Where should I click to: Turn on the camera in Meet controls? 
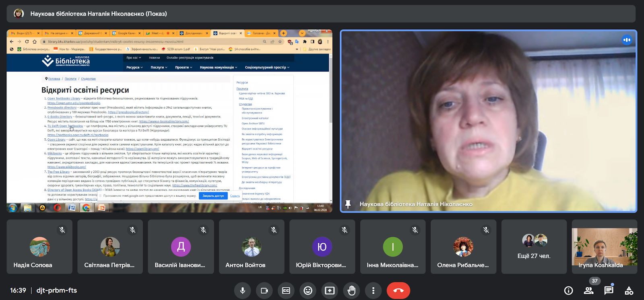point(264,290)
